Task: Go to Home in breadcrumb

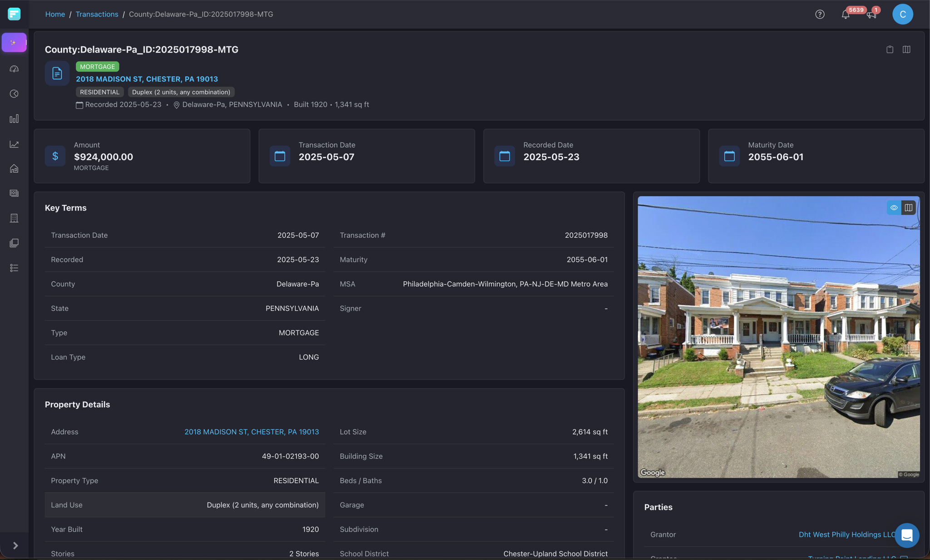Action: pos(55,15)
